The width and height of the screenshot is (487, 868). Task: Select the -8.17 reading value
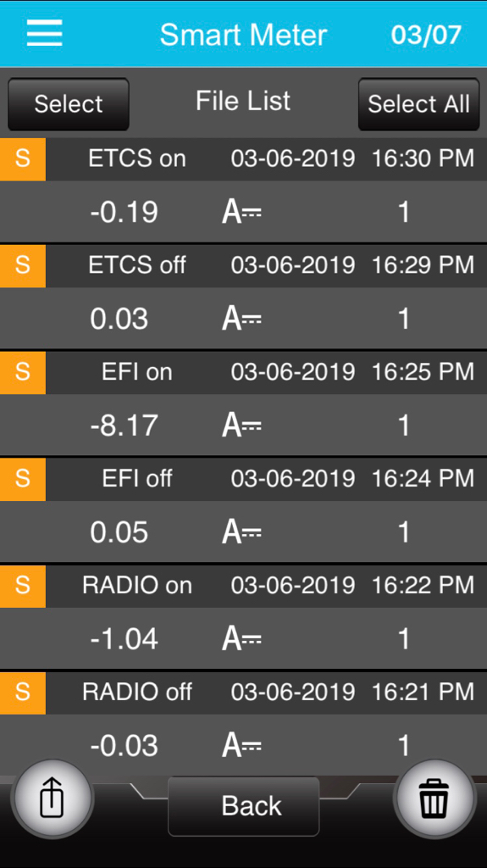point(124,426)
